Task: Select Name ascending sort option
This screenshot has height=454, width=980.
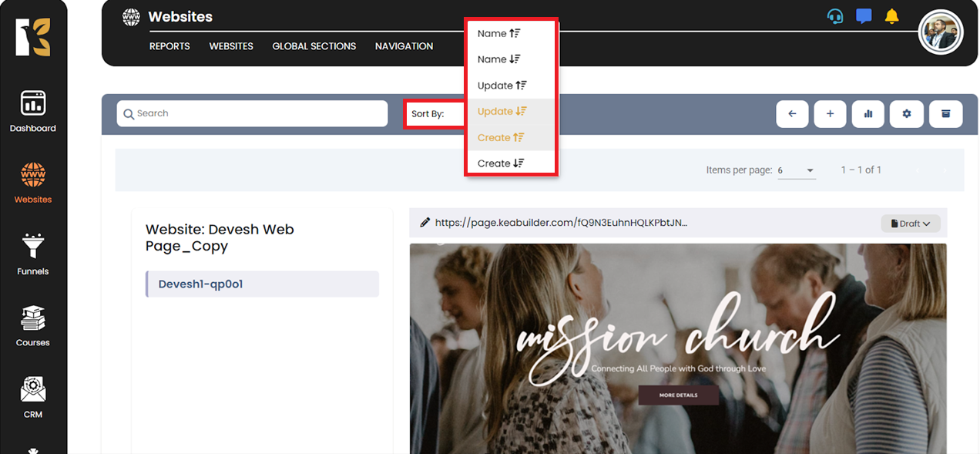Action: click(x=499, y=33)
